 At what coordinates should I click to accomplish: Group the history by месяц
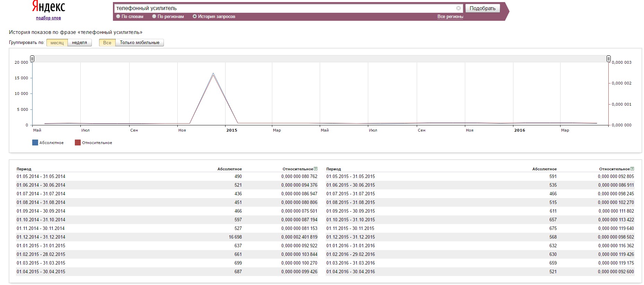57,43
